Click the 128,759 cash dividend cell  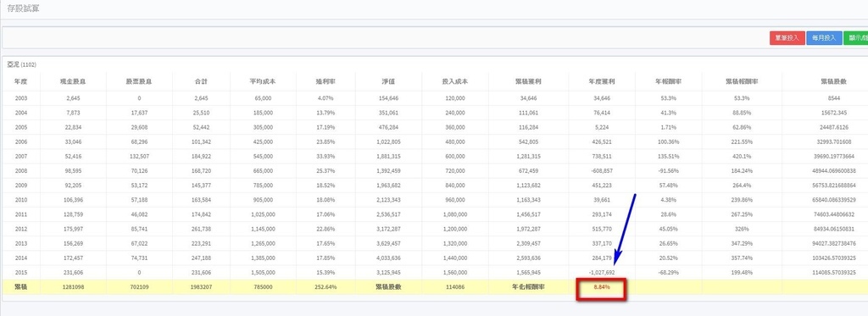coord(73,214)
